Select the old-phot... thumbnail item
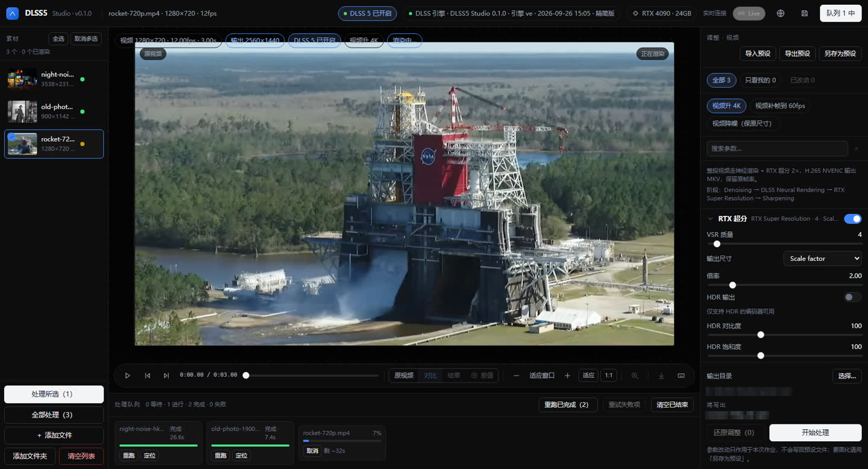 (x=54, y=112)
